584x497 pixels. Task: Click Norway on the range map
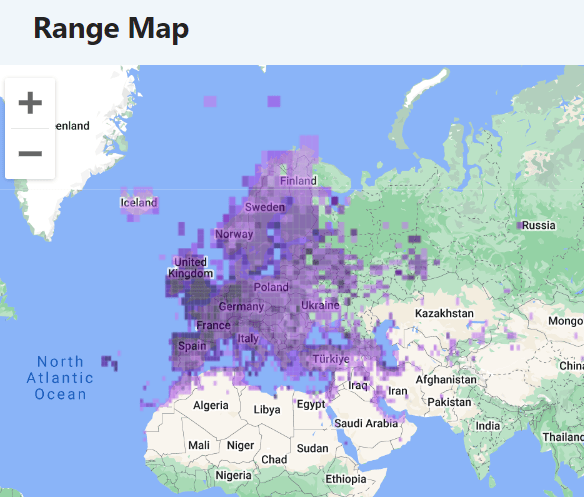pyautogui.click(x=234, y=234)
